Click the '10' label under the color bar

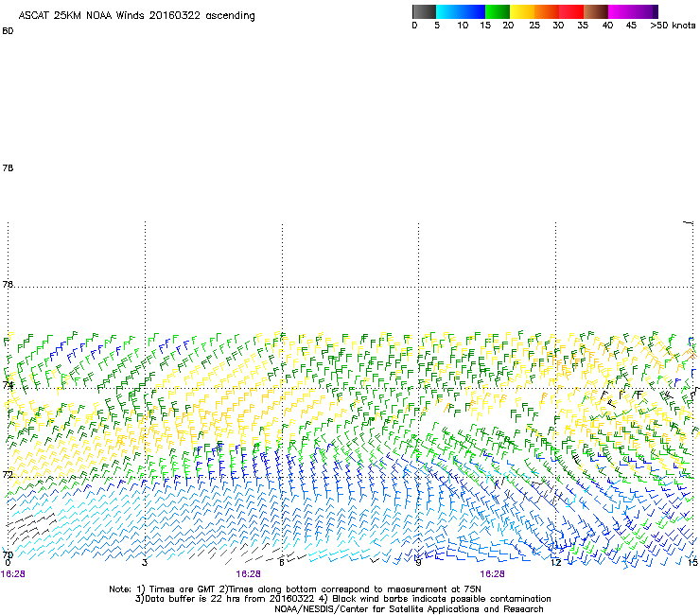click(x=463, y=26)
